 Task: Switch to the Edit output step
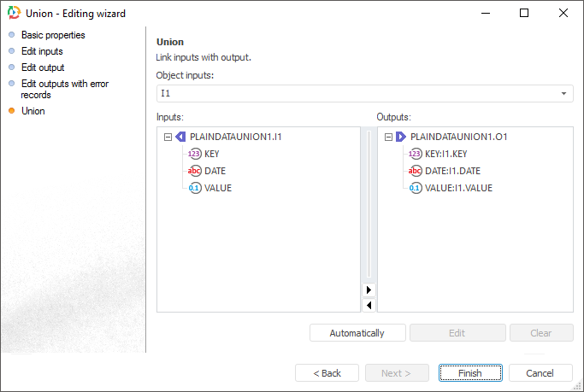coord(43,67)
